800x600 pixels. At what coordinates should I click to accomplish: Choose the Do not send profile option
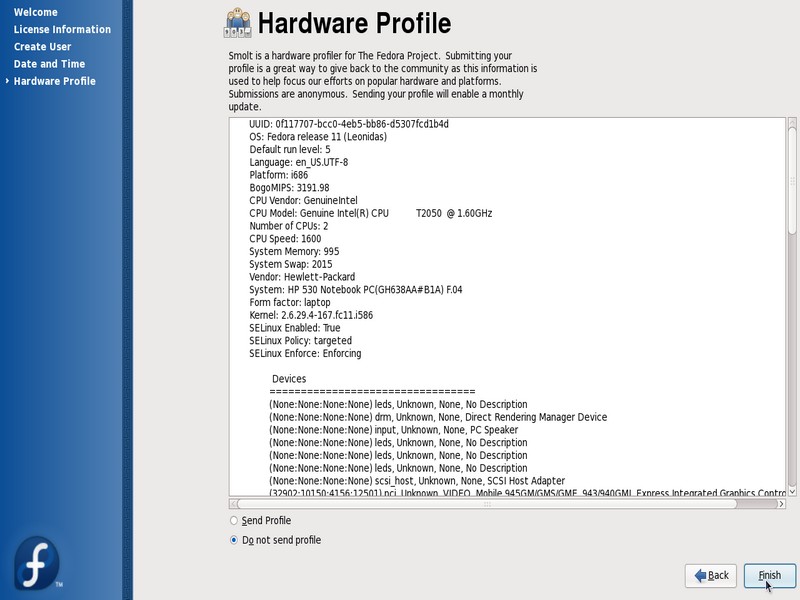(x=234, y=540)
